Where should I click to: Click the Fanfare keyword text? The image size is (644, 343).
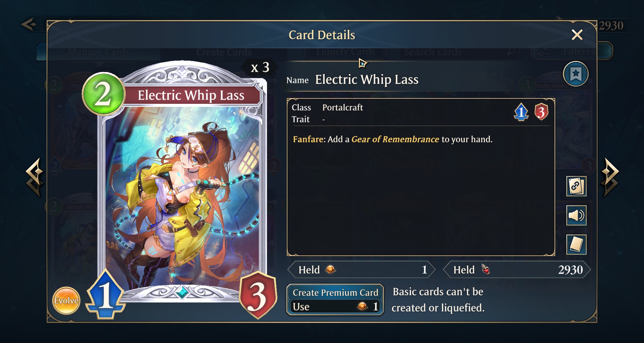click(309, 139)
